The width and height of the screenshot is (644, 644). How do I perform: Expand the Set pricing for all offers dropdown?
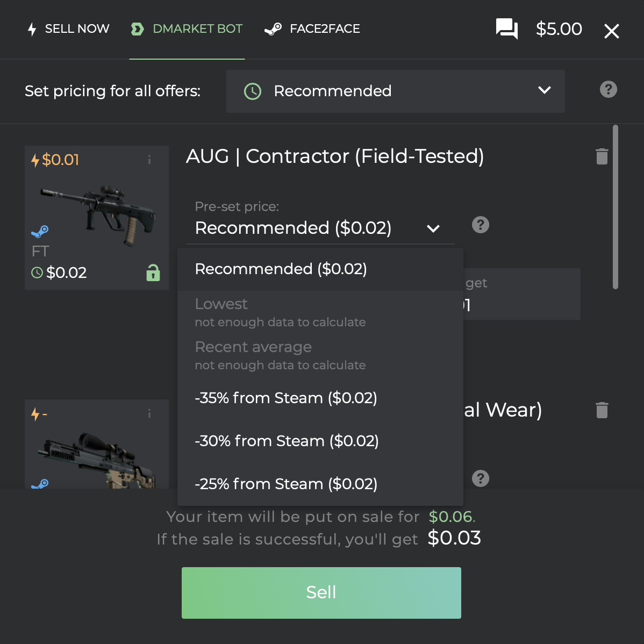click(395, 91)
